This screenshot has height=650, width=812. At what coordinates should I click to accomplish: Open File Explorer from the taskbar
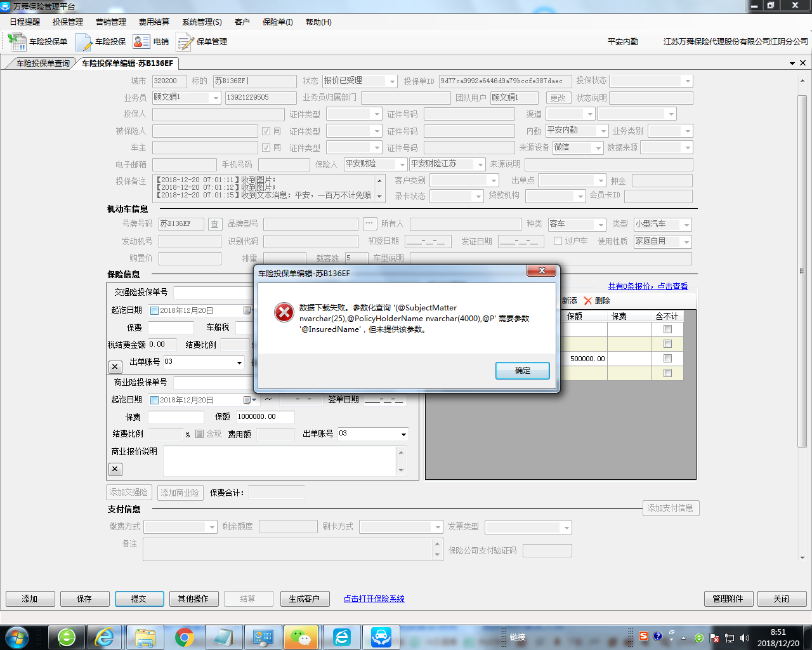[x=145, y=637]
